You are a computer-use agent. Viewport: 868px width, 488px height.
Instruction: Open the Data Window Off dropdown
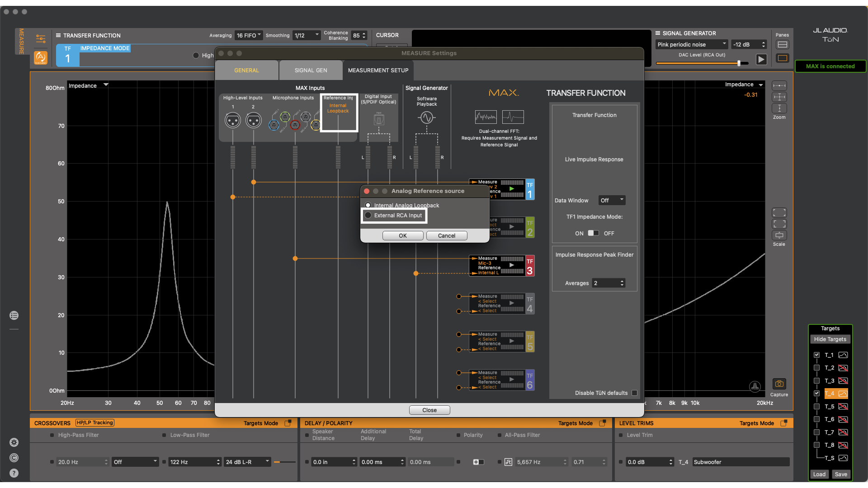pyautogui.click(x=612, y=200)
